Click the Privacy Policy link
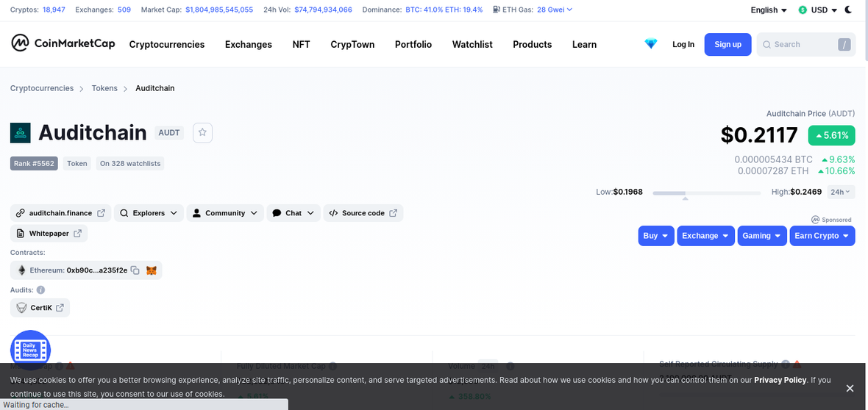The height and width of the screenshot is (410, 868). tap(780, 380)
